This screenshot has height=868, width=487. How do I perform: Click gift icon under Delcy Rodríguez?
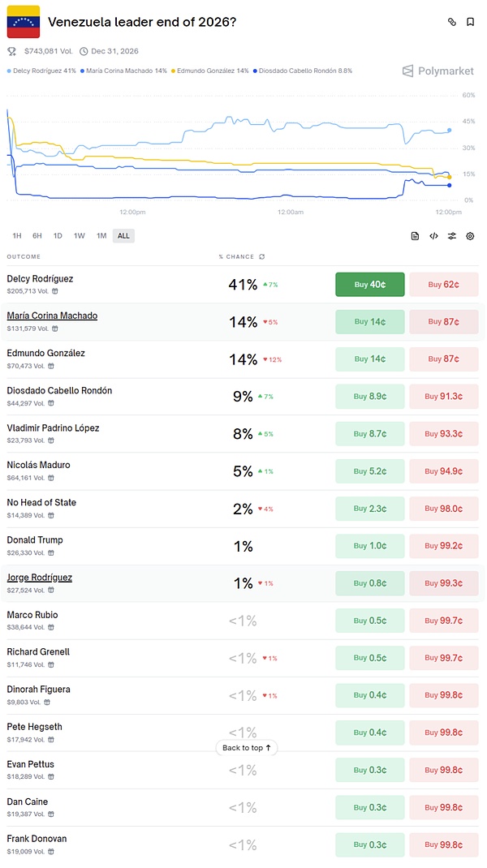[53, 290]
